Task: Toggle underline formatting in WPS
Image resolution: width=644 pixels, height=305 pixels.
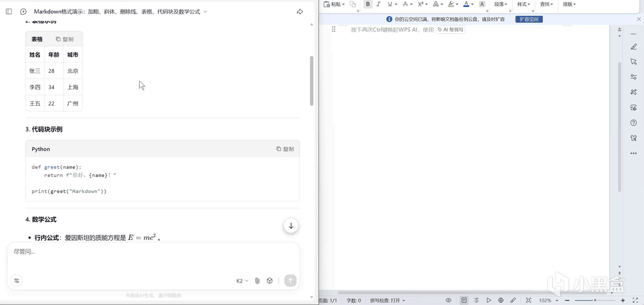Action: (390, 4)
